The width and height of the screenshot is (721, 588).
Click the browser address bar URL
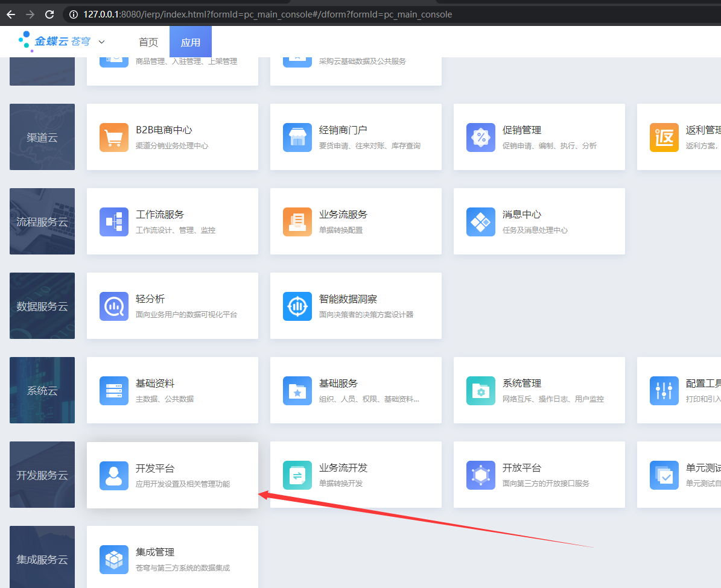click(x=268, y=14)
